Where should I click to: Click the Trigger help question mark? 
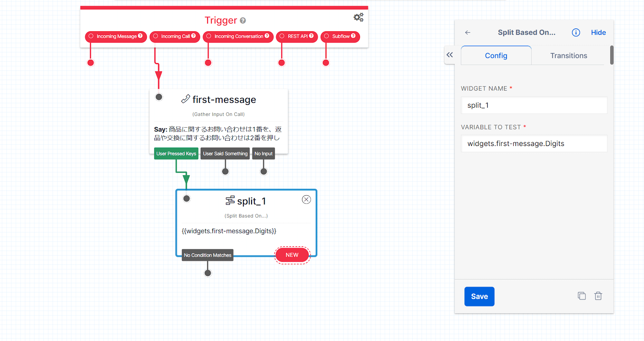tap(243, 21)
